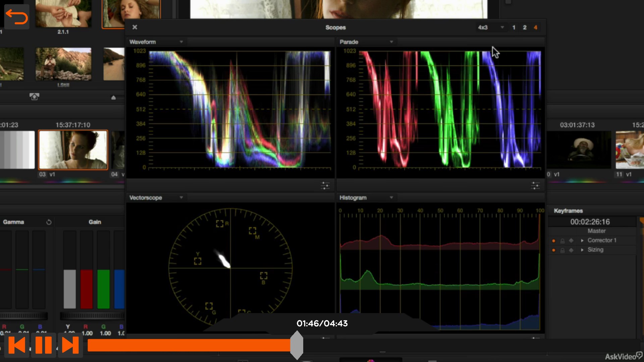This screenshot has width=644, height=362.
Task: Expand the Corrector 1 keyframe track
Action: pos(582,241)
